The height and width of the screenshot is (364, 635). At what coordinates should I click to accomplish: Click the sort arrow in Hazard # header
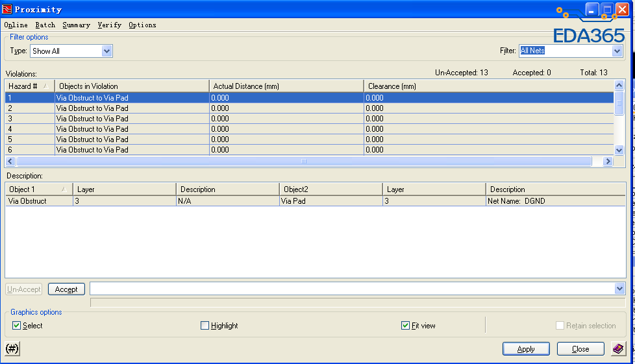click(x=45, y=86)
